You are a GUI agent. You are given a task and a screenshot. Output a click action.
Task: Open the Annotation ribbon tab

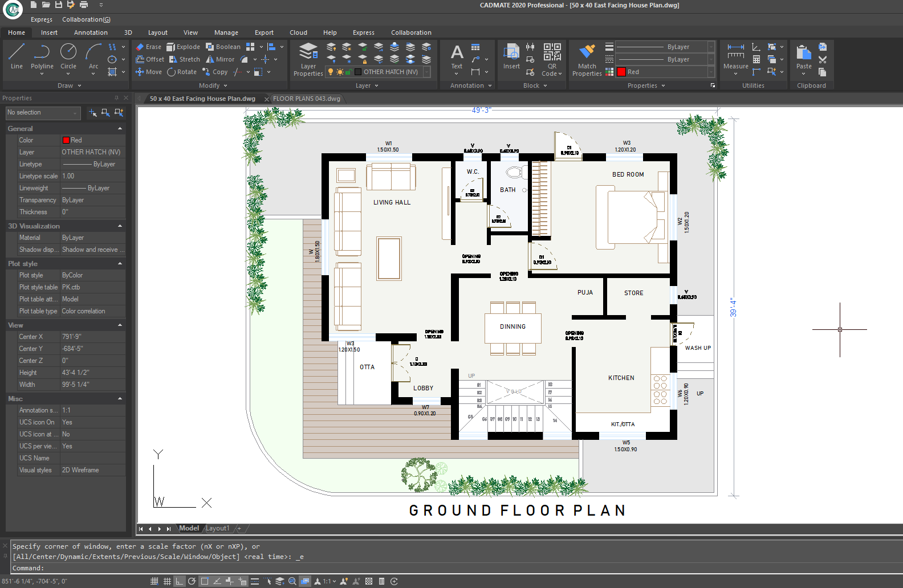tap(91, 32)
